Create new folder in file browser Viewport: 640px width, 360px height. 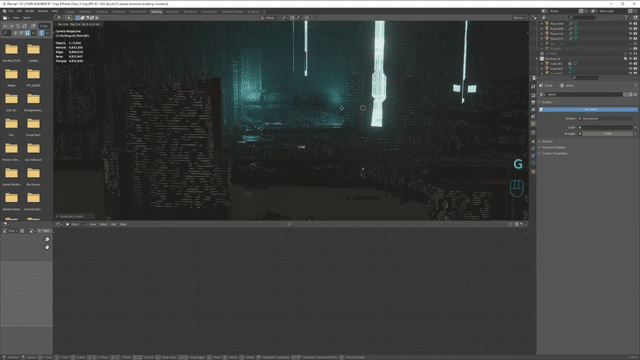point(33,26)
